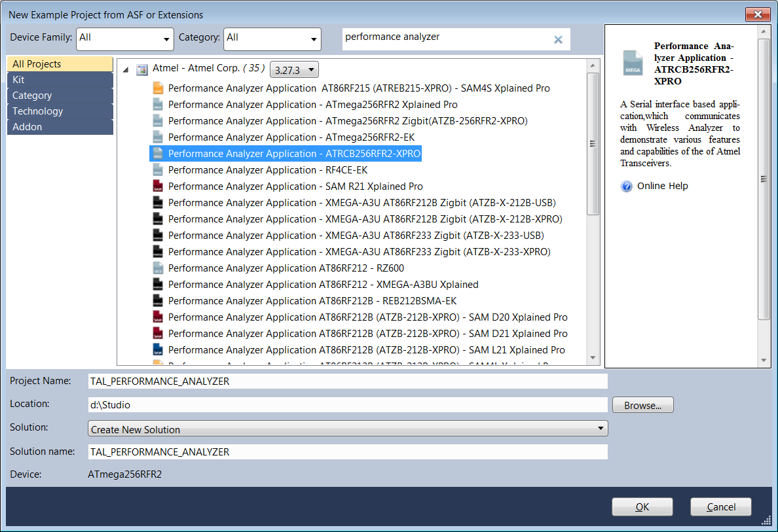Click the Location field showing d:\Studio
Screen dimensions: 778x532
[x=348, y=404]
